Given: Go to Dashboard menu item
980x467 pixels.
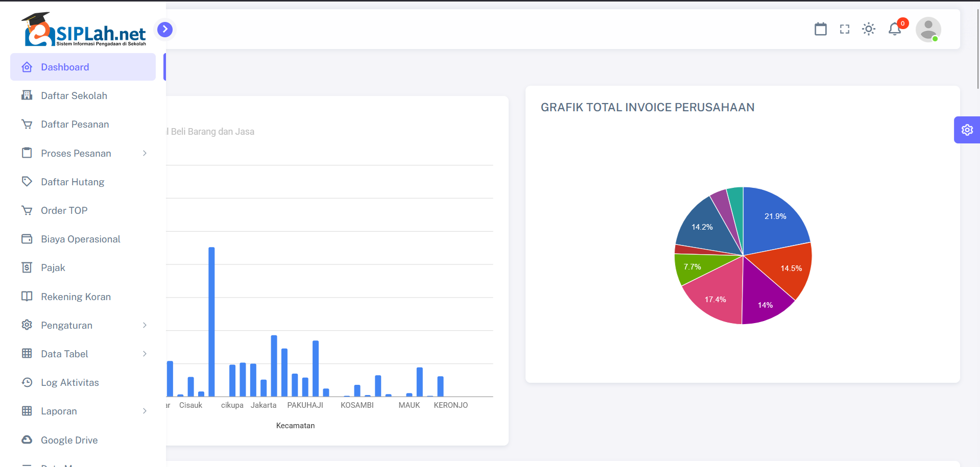Looking at the screenshot, I should click(65, 67).
